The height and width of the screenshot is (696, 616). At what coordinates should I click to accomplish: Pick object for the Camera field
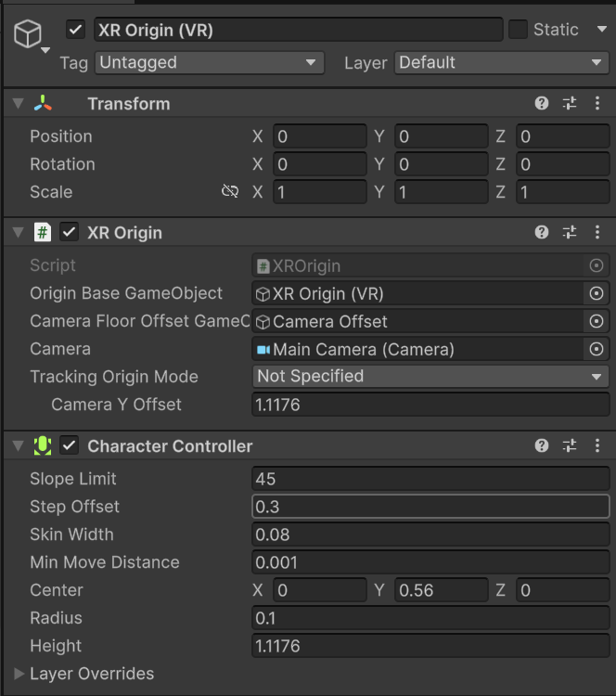click(x=597, y=350)
